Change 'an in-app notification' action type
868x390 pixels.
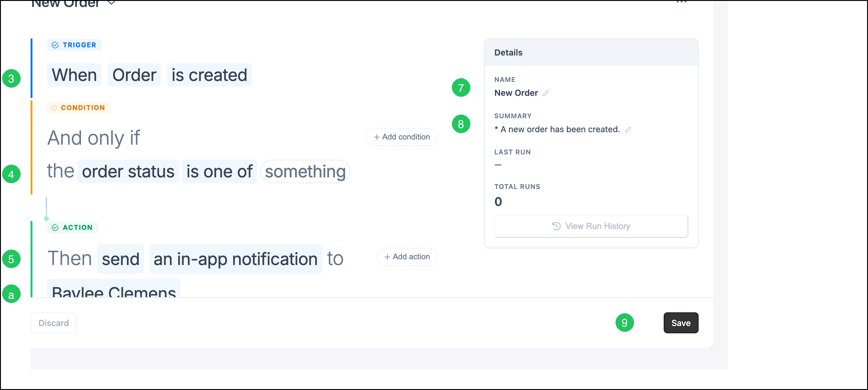(235, 259)
